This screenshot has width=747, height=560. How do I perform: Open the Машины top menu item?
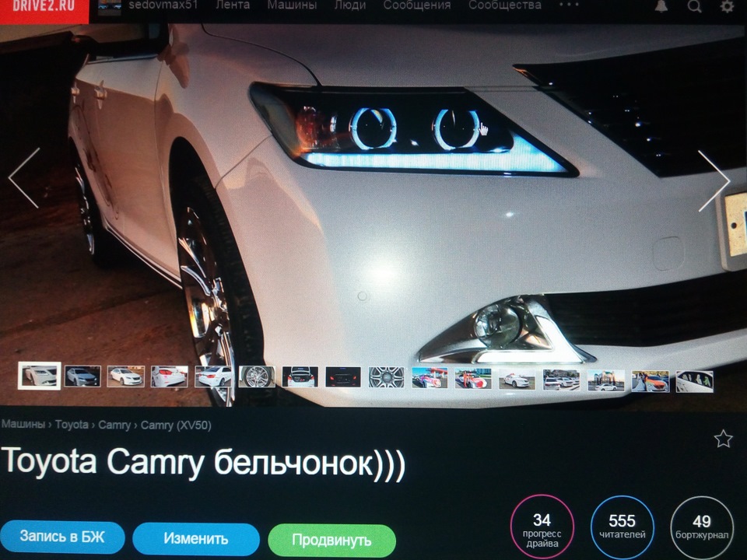[292, 5]
